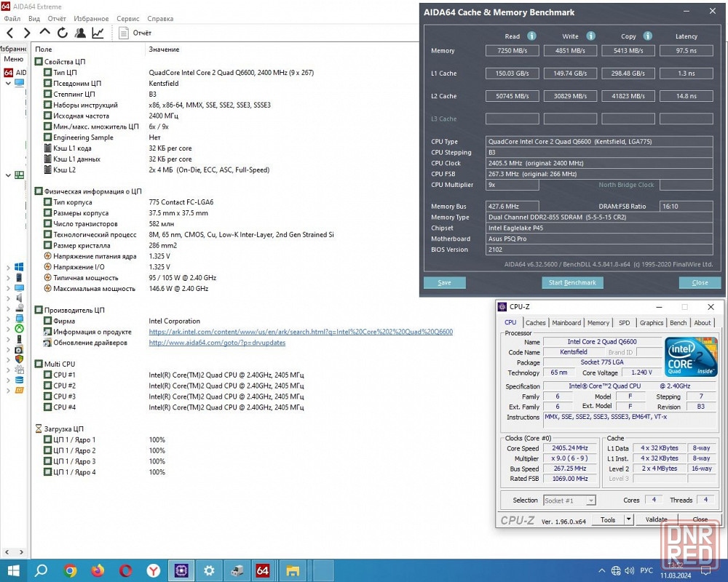The image size is (728, 582).
Task: Click Start Benchmark button
Action: (572, 283)
